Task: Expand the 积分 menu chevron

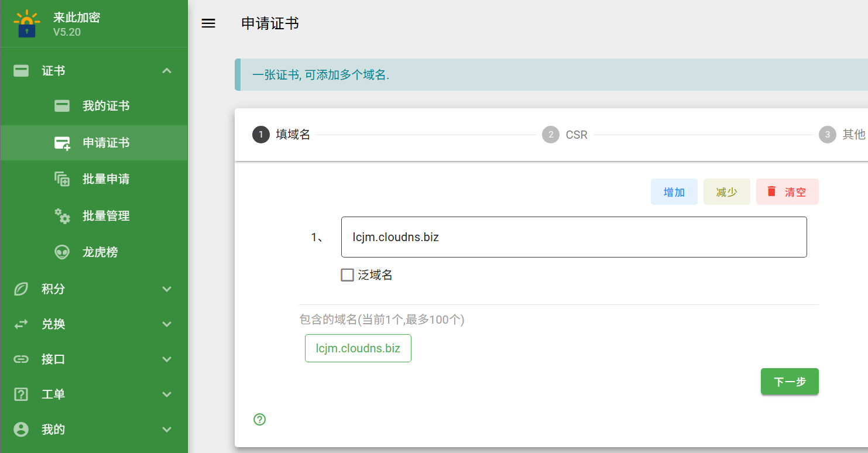Action: [x=167, y=289]
